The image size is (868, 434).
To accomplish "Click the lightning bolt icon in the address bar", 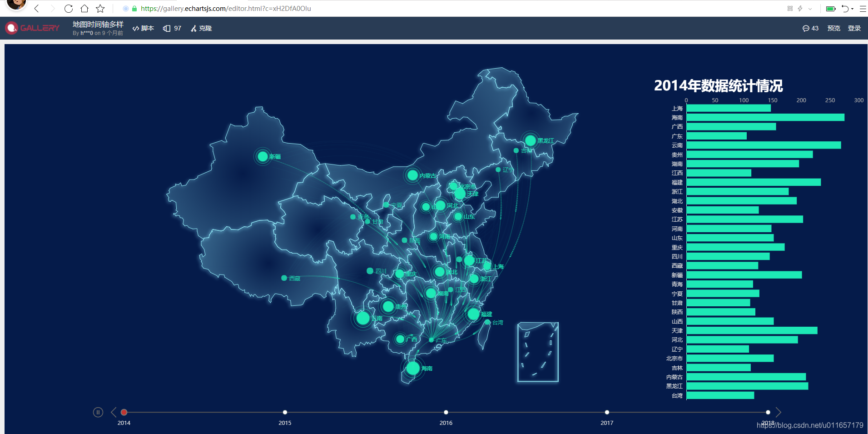I will 800,9.
